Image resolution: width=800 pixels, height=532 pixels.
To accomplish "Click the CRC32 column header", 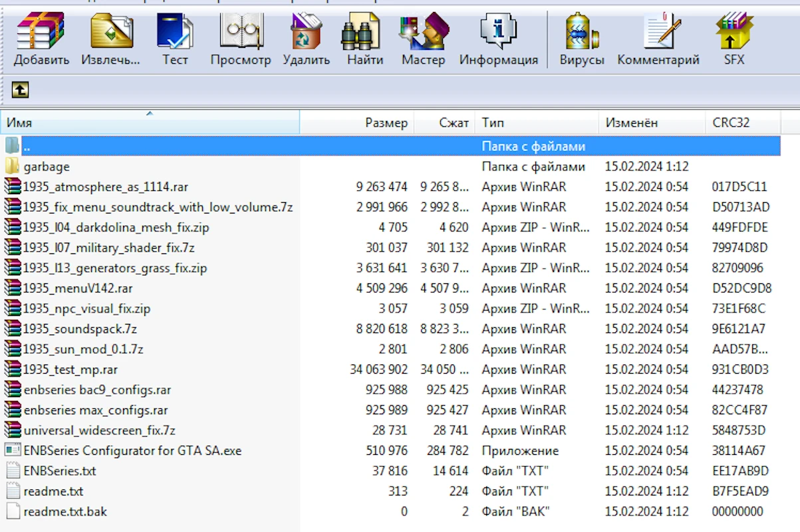I will pyautogui.click(x=730, y=123).
